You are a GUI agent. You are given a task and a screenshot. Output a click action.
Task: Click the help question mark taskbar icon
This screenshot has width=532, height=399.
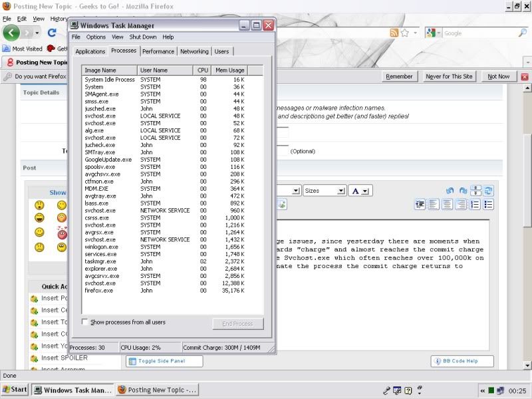pyautogui.click(x=408, y=390)
